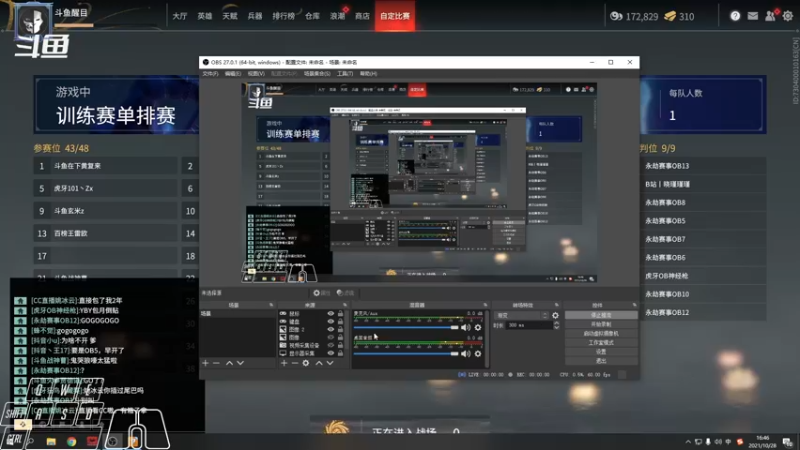Screen dimensions: 800x450
Task: Switch to the 商店 tab in the game
Action: (362, 16)
